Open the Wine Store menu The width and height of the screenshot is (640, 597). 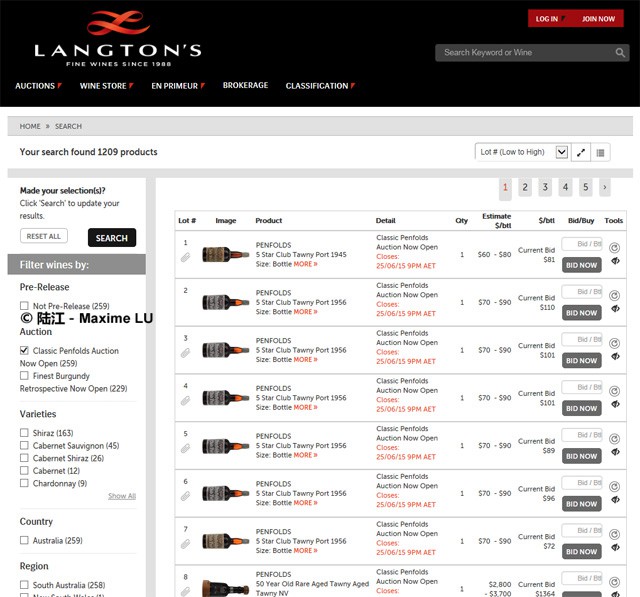106,86
